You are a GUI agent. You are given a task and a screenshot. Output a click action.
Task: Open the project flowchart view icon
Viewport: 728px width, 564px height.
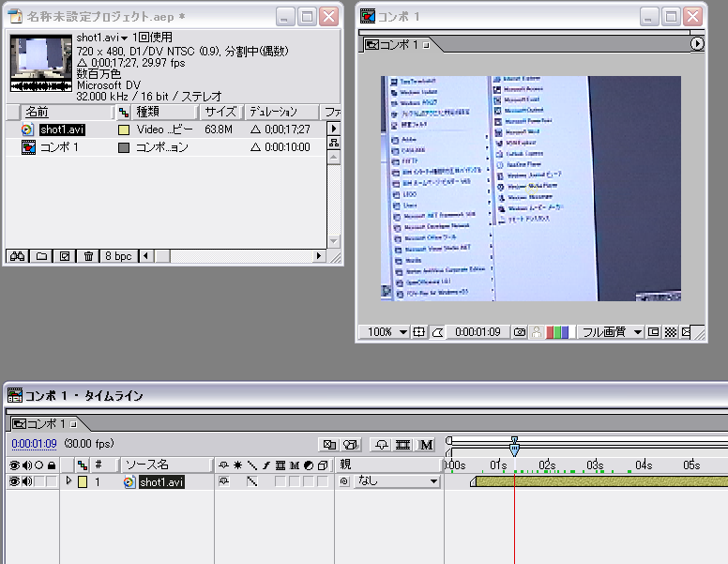pos(334,143)
